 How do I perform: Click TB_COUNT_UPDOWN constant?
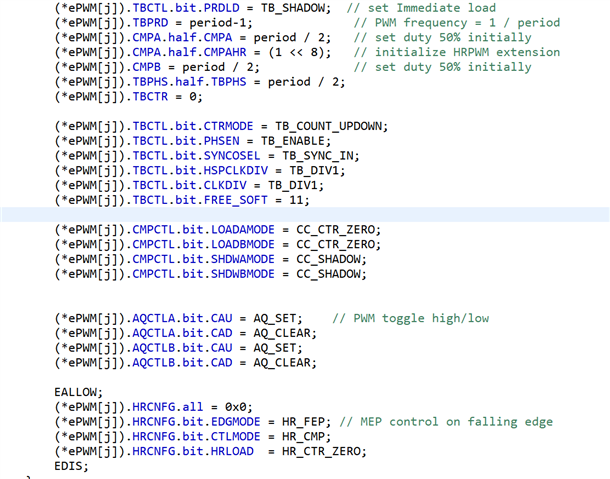pos(328,126)
